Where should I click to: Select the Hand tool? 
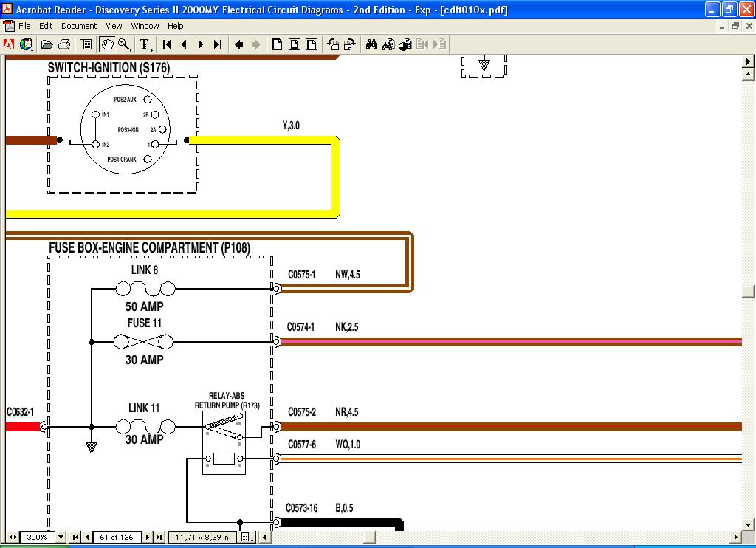(x=108, y=44)
